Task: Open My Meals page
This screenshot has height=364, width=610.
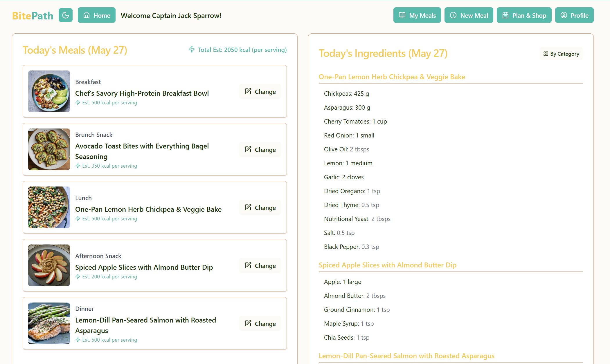Action: [x=417, y=15]
